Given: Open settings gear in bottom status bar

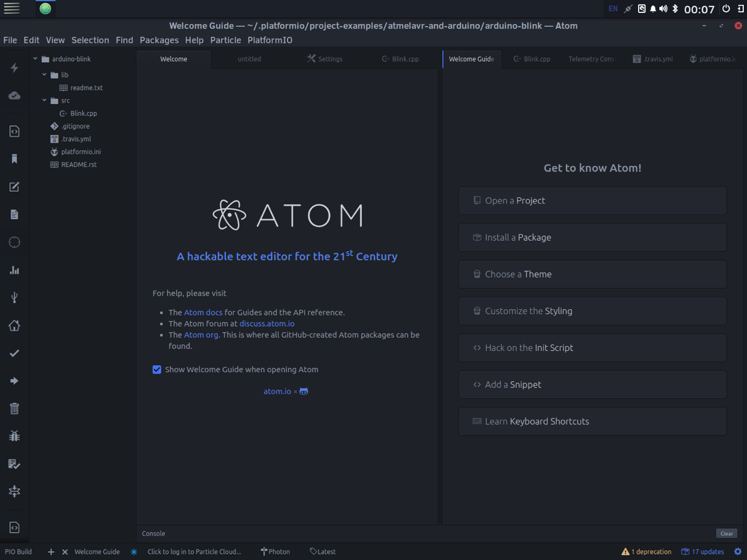Looking at the screenshot, I should pyautogui.click(x=738, y=551).
